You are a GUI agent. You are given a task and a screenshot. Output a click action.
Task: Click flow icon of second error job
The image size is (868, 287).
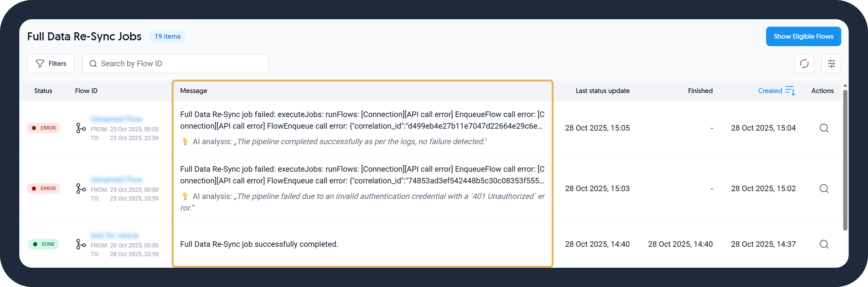point(81,188)
